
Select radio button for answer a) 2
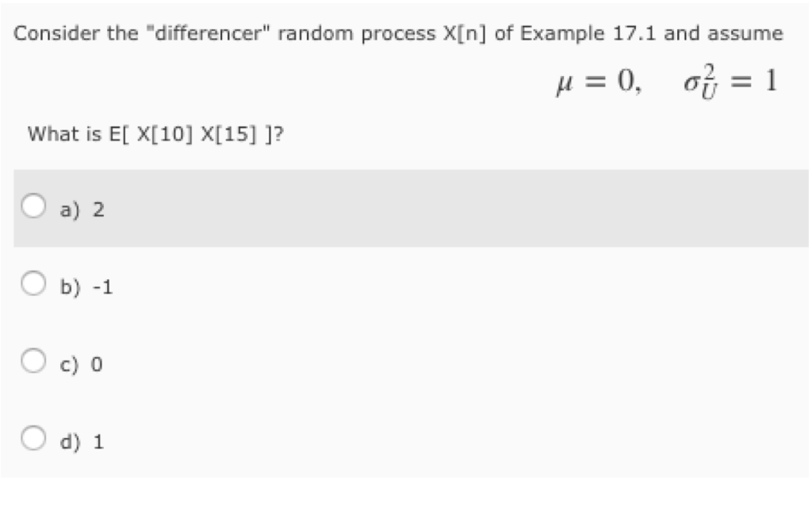[x=33, y=205]
